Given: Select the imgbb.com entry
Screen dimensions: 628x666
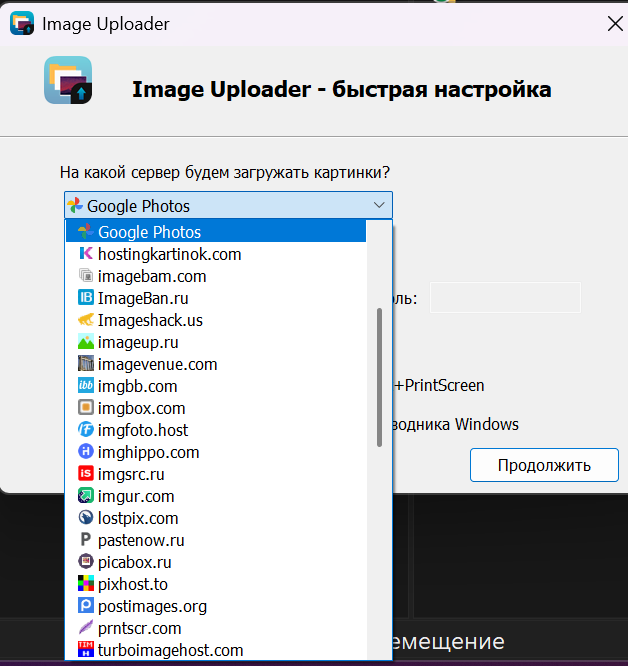Looking at the screenshot, I should pos(216,386).
